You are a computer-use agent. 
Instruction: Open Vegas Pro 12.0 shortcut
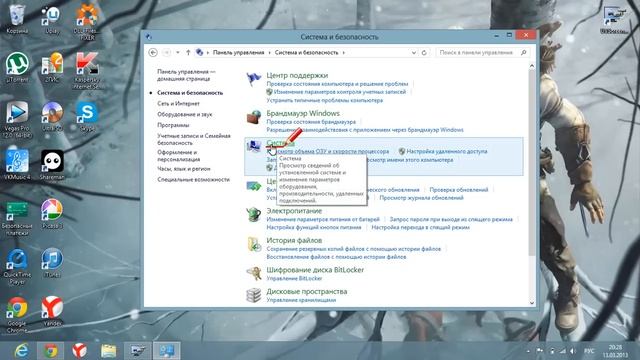tap(17, 119)
